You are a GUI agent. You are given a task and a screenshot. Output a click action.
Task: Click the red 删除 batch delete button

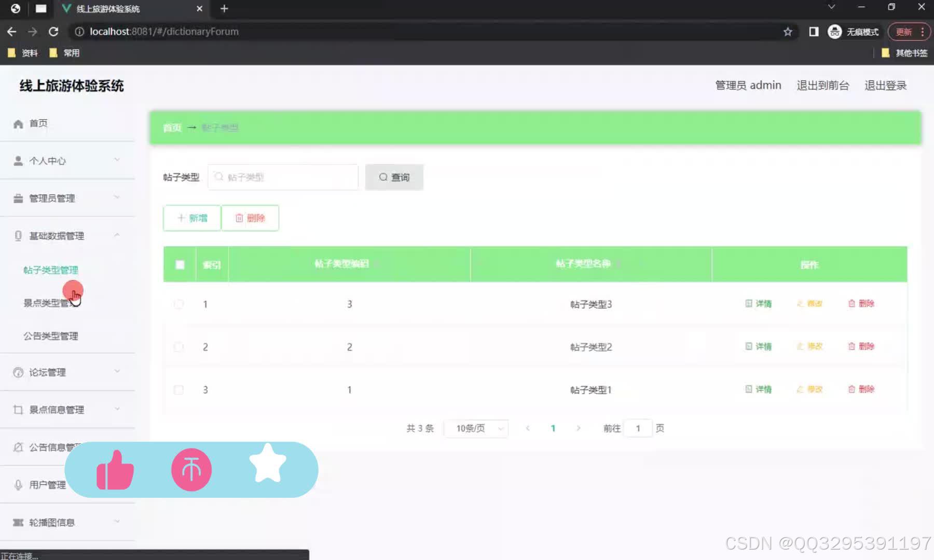pyautogui.click(x=250, y=218)
